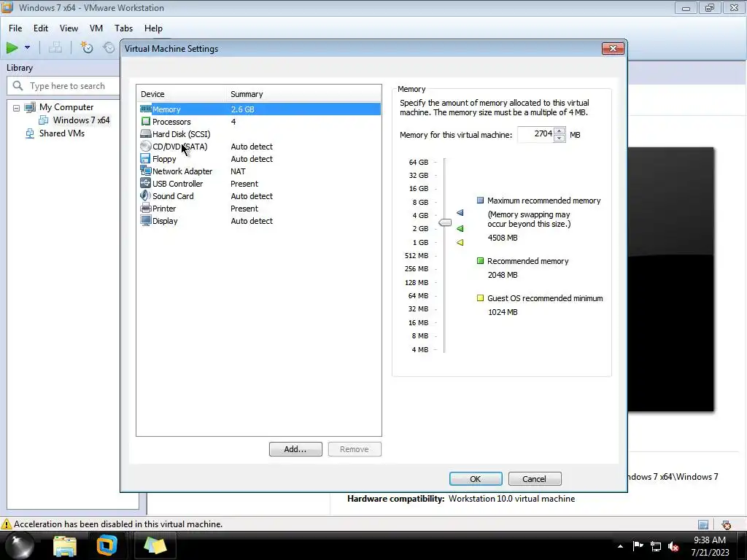Click the revert snapshot toolbar icon
This screenshot has width=747, height=560.
coord(109,47)
